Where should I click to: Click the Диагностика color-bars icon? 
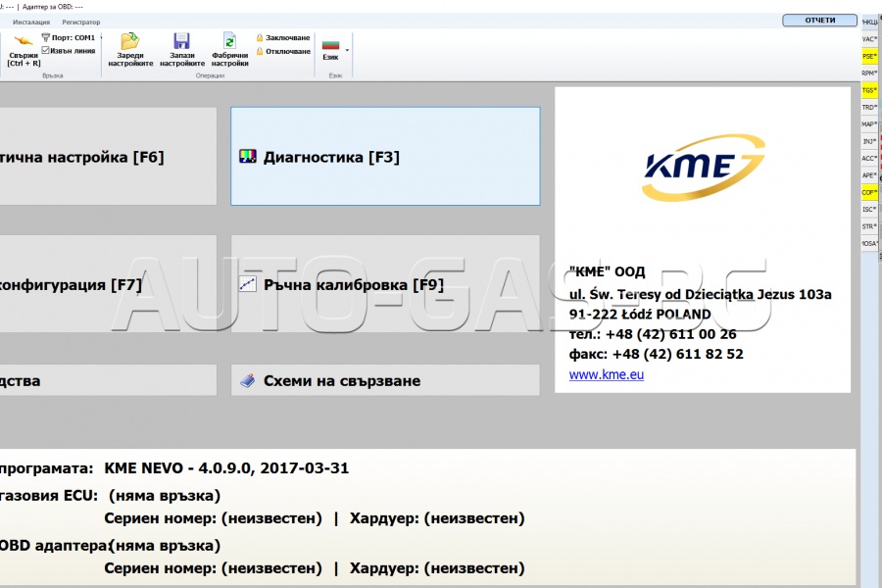[248, 157]
